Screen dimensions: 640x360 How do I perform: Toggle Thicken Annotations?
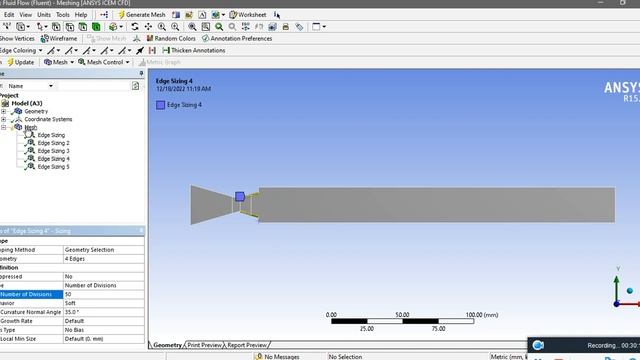coord(193,50)
